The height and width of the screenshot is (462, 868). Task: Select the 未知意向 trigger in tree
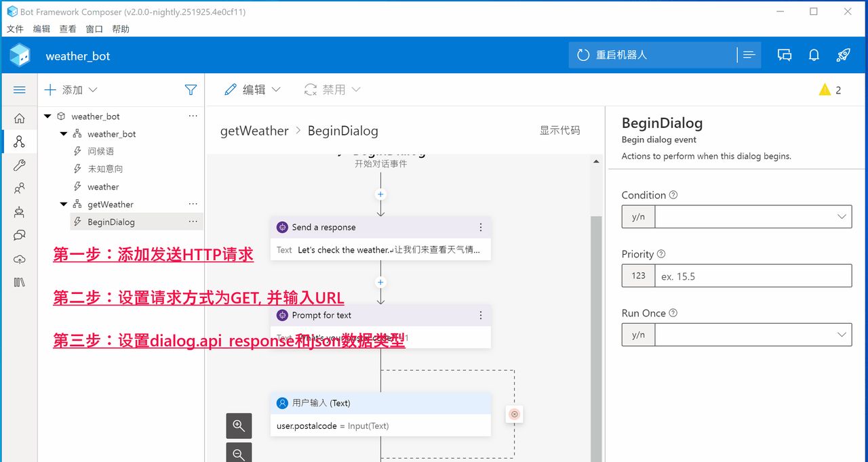105,169
